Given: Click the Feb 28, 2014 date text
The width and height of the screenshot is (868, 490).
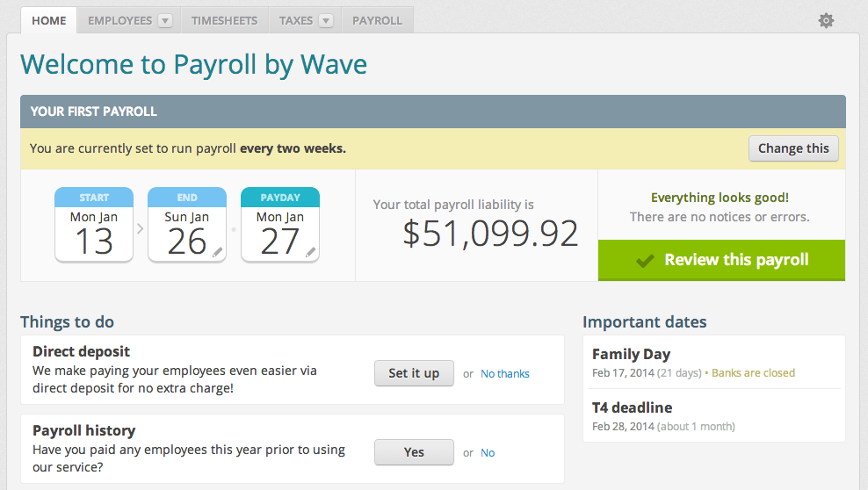Looking at the screenshot, I should pos(623,427).
